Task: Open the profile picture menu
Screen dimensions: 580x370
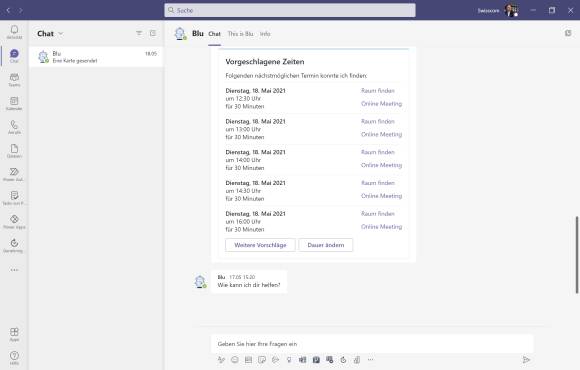Action: tap(511, 10)
